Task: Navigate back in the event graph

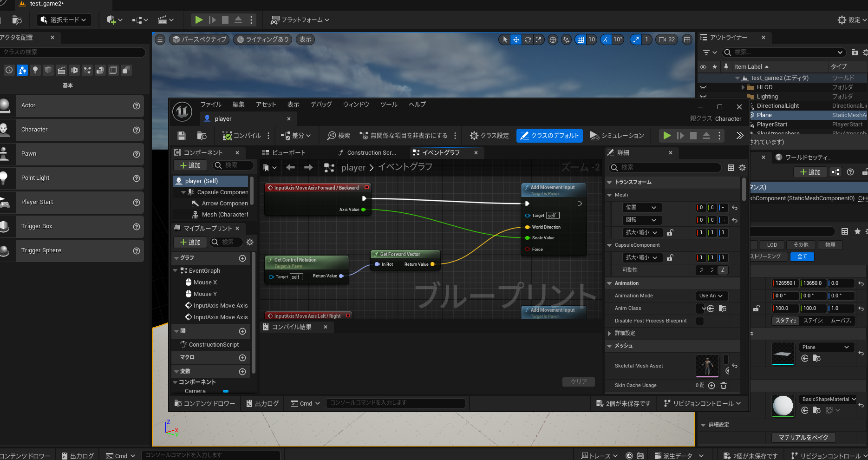Action: [291, 167]
